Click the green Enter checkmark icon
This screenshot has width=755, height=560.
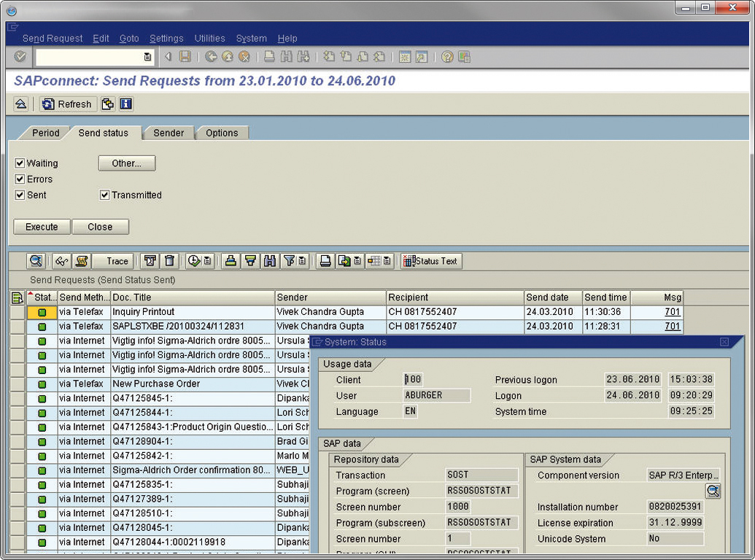[x=20, y=57]
